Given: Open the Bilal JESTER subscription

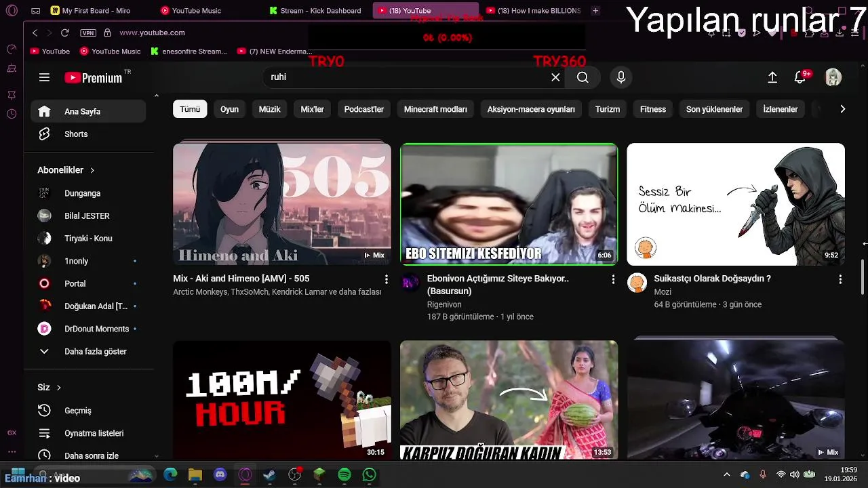Looking at the screenshot, I should pos(88,216).
